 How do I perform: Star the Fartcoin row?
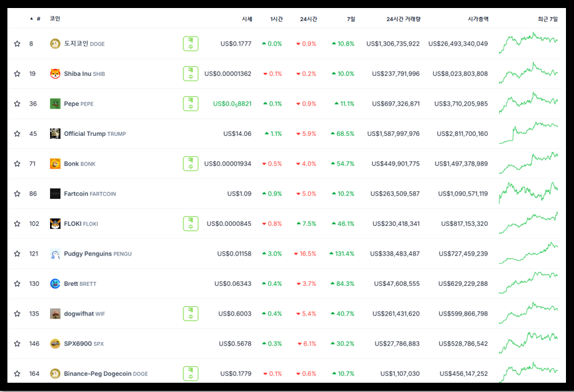click(x=17, y=194)
